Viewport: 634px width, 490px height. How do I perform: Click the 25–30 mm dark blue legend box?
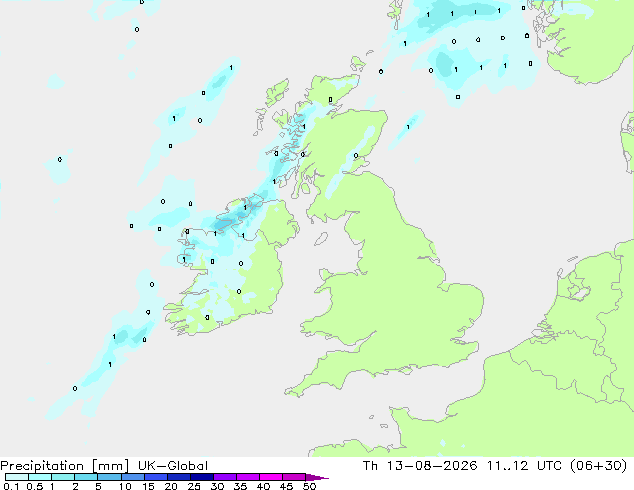tap(201, 477)
